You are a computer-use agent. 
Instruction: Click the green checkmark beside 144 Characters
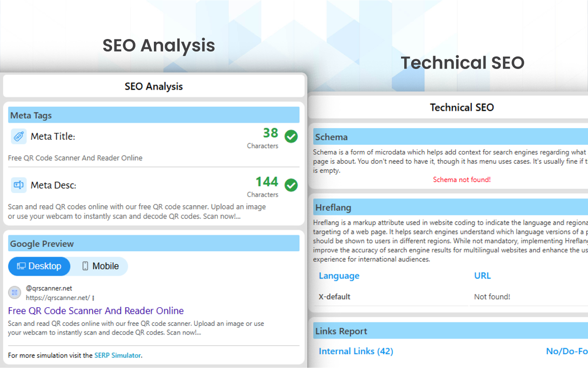(291, 185)
